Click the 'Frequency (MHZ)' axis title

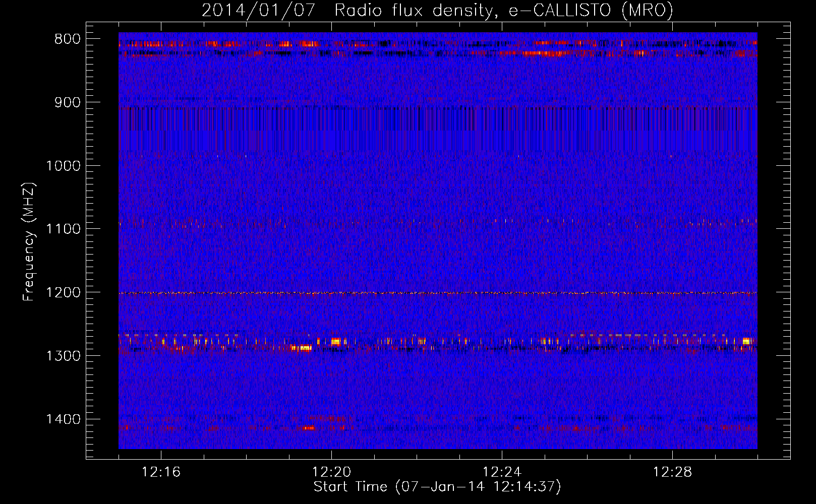tap(29, 242)
